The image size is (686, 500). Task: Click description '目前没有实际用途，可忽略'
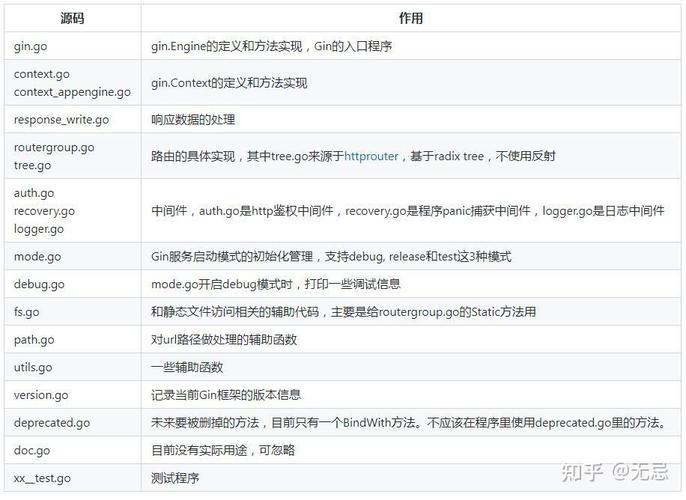pyautogui.click(x=223, y=450)
